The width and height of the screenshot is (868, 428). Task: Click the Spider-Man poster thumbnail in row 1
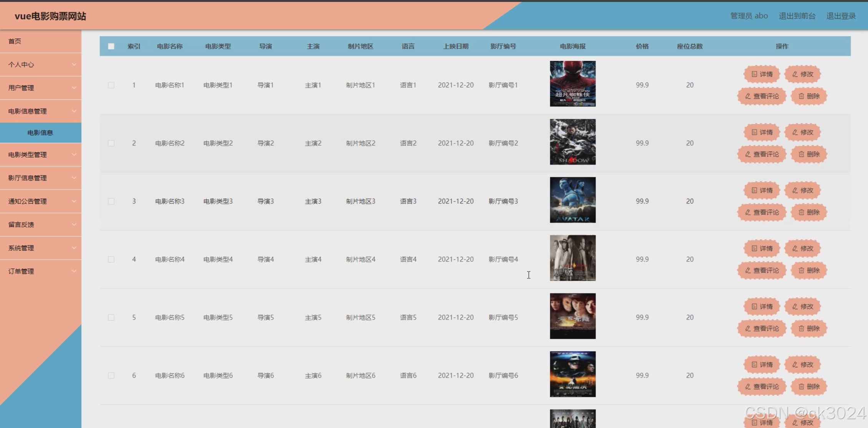[573, 84]
